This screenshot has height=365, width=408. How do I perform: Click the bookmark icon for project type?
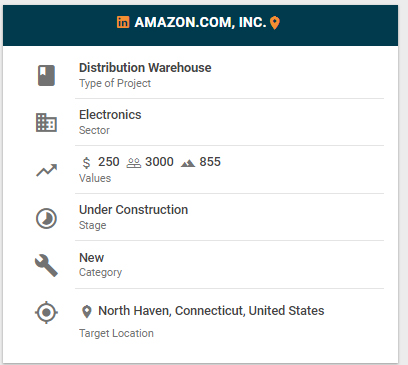click(46, 76)
